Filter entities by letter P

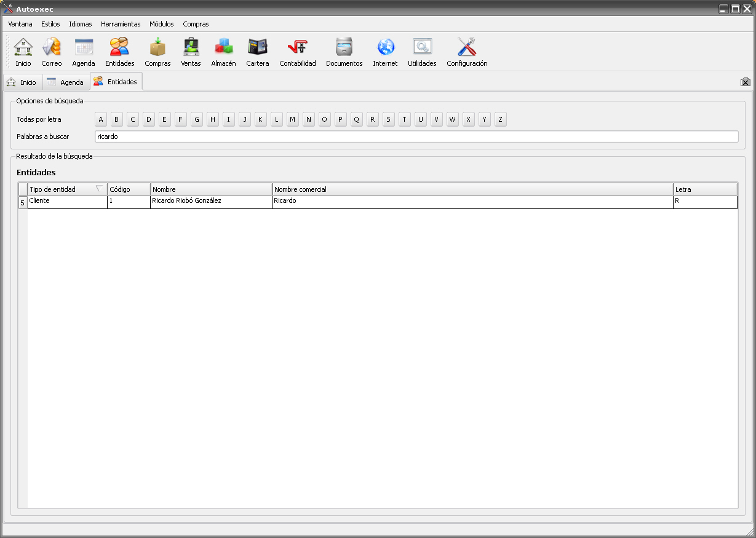tap(341, 119)
